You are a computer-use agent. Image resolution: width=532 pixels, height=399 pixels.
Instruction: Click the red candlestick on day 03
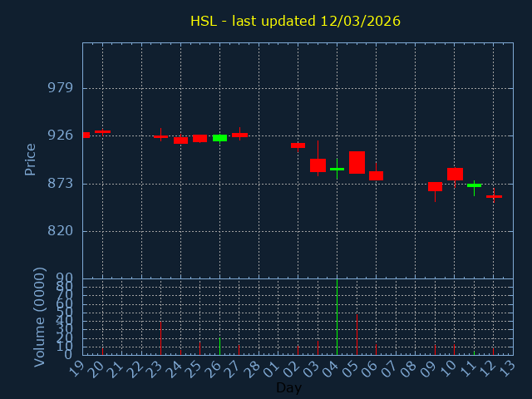pos(318,165)
